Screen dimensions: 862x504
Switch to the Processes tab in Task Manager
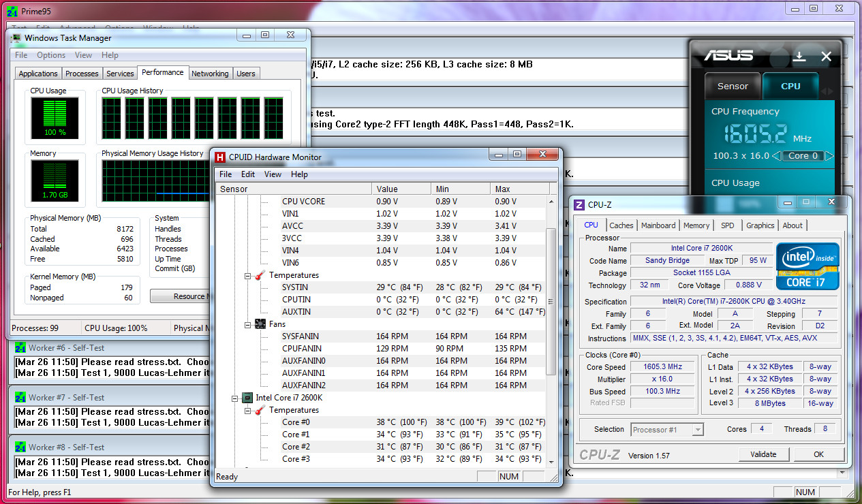pos(82,74)
